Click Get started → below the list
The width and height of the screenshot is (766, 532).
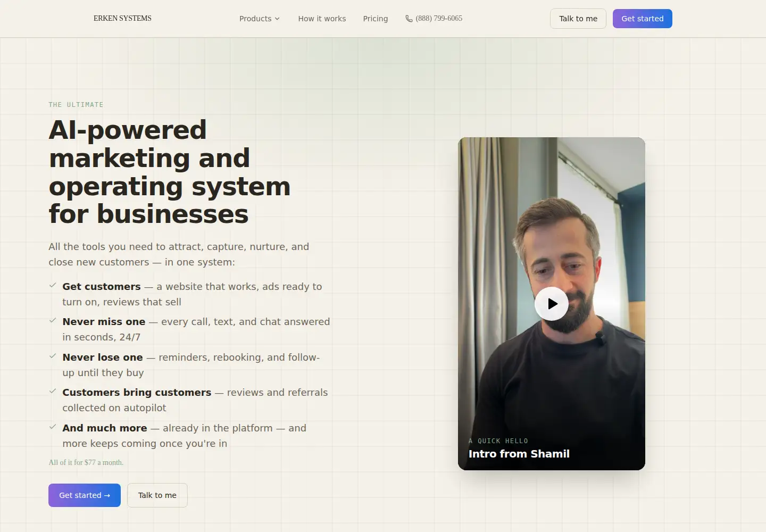click(x=85, y=495)
